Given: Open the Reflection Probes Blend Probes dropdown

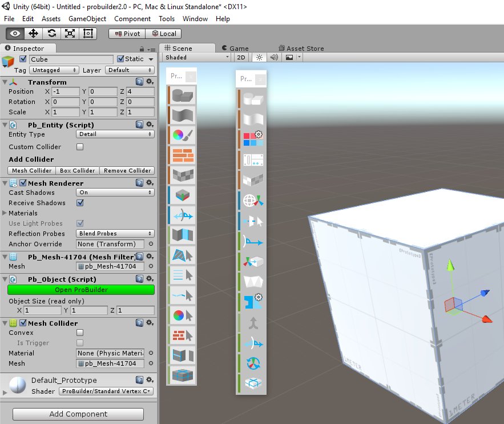Looking at the screenshot, I should click(115, 234).
